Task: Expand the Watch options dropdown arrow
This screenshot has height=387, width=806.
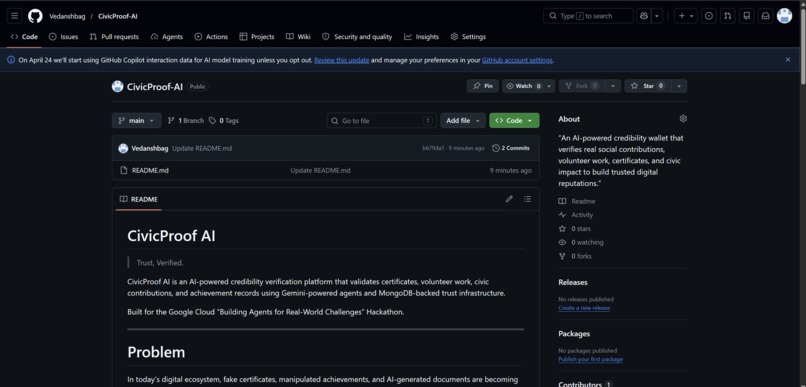Action: [x=549, y=86]
